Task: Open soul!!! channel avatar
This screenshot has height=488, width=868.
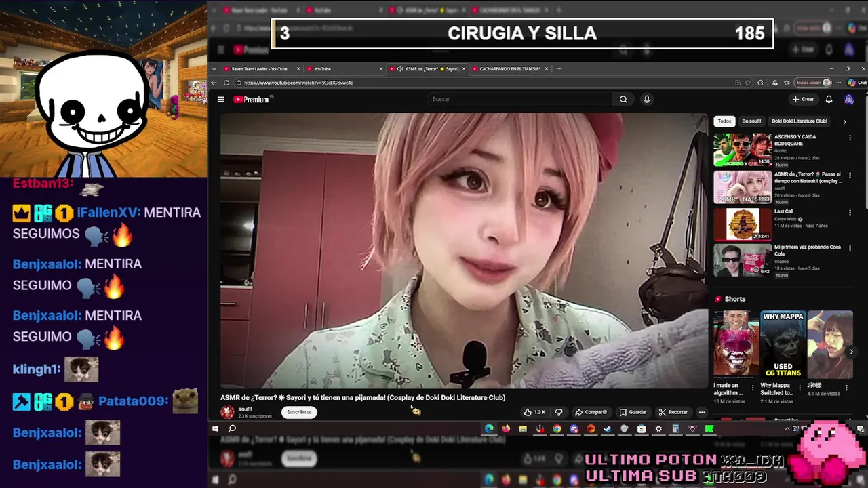Action: pyautogui.click(x=227, y=411)
